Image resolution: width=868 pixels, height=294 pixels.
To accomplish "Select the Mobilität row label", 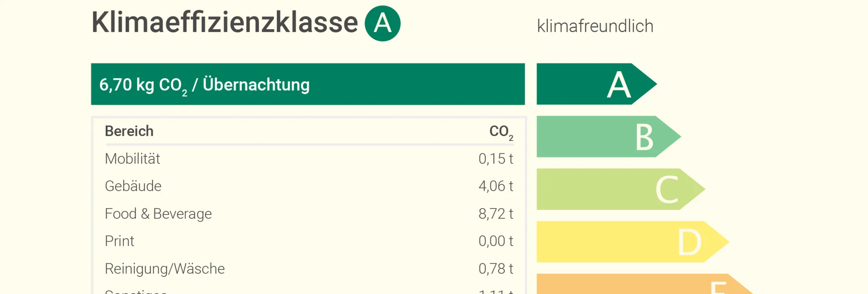I will point(132,158).
